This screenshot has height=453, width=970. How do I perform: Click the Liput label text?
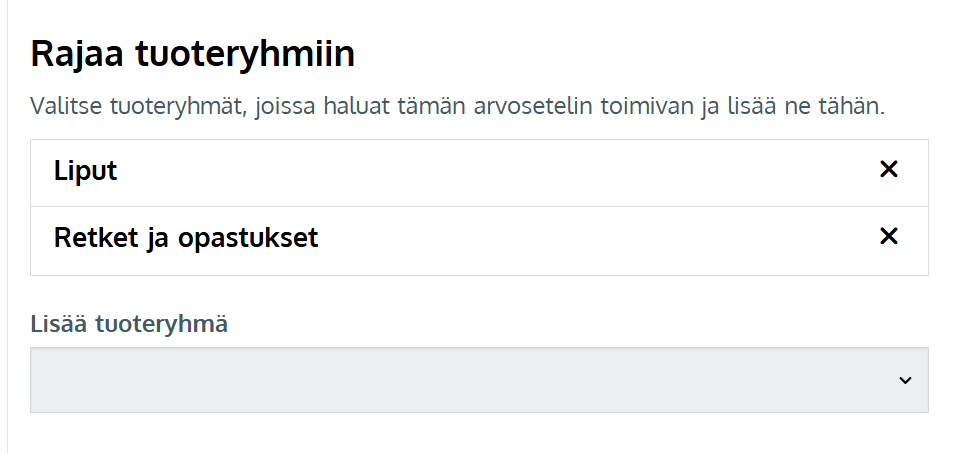(85, 171)
